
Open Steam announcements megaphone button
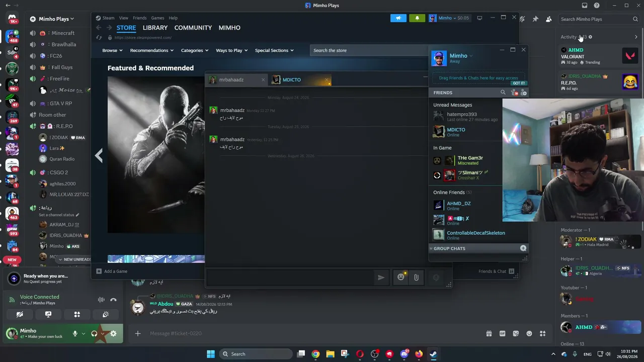398,18
